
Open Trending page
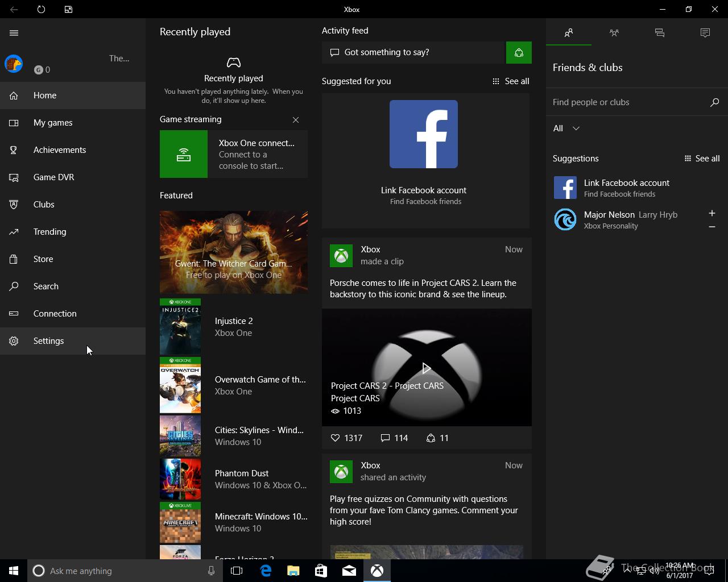pos(73,232)
